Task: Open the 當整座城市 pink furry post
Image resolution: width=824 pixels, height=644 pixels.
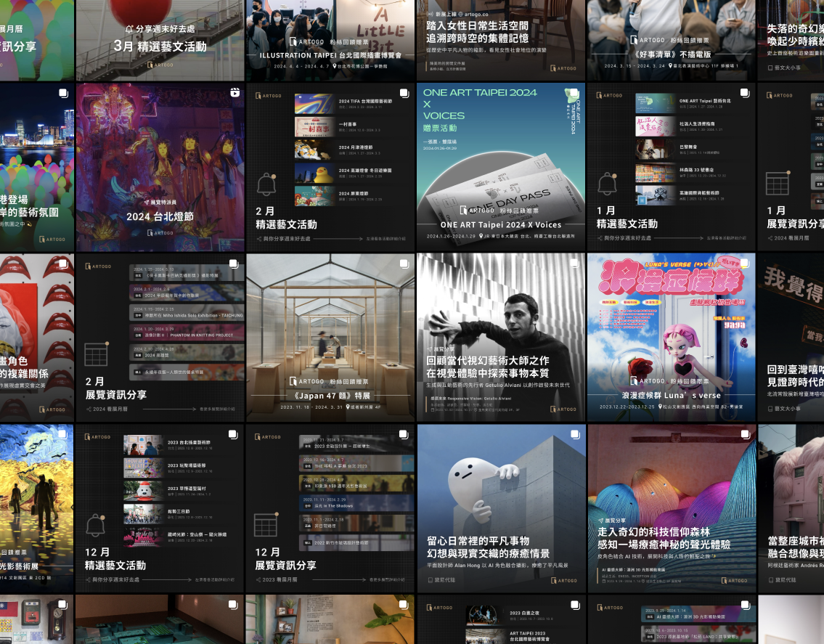Action: pos(791,508)
